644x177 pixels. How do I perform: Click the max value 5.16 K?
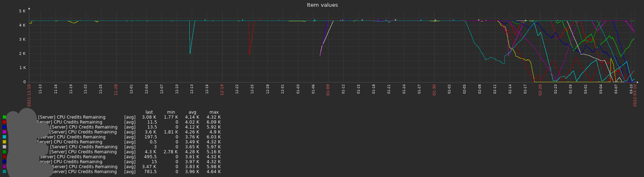[x=214, y=152]
